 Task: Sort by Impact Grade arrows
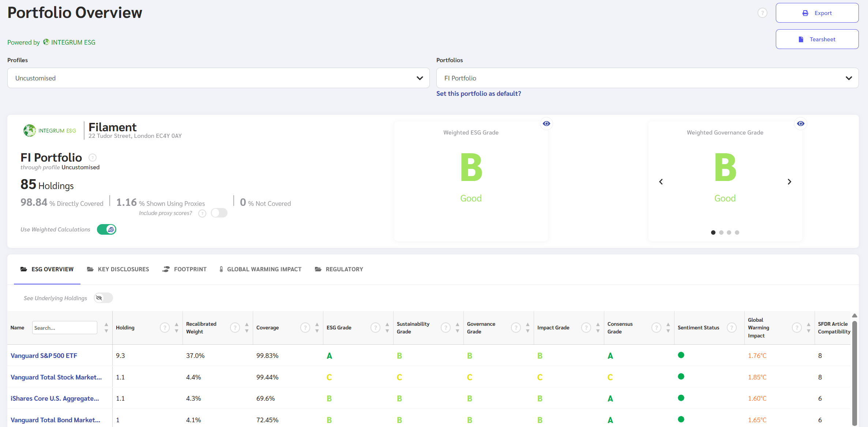pyautogui.click(x=598, y=328)
